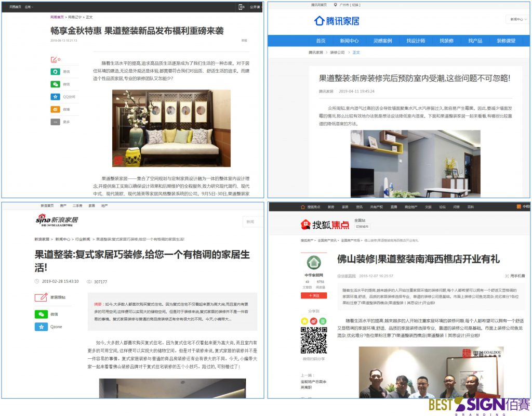Image resolution: width=532 pixels, height=416 pixels.
Task: Open the 灵感案例 tab on Tencent nav
Action: (382, 41)
